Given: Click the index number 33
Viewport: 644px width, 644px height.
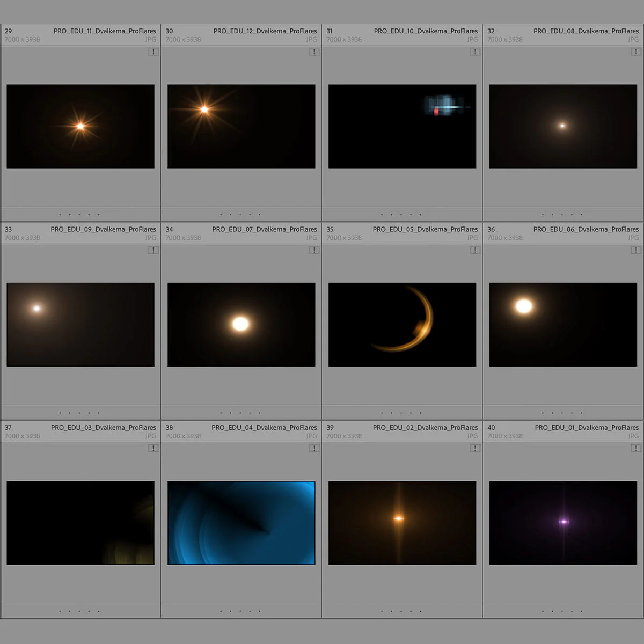Looking at the screenshot, I should (8, 229).
